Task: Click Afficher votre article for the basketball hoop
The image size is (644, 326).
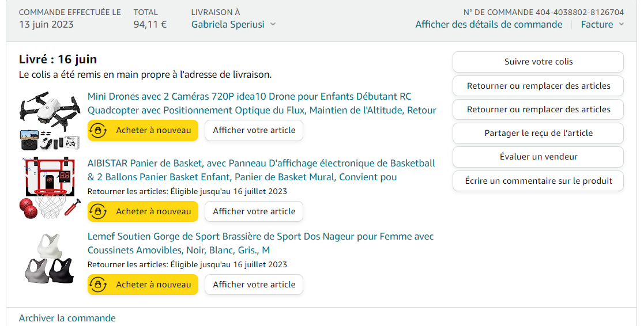Action: [x=254, y=211]
